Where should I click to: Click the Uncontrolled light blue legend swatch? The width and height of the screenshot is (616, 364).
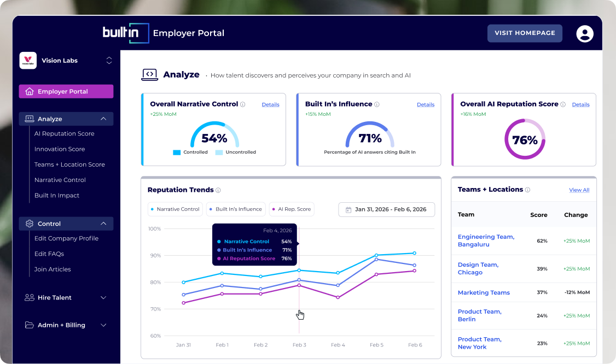point(219,152)
